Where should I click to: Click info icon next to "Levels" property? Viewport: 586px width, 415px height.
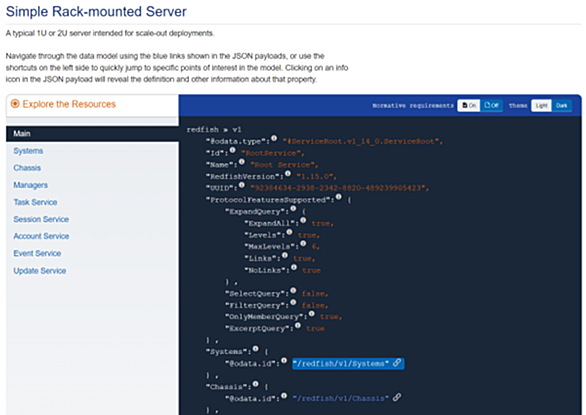click(x=289, y=232)
